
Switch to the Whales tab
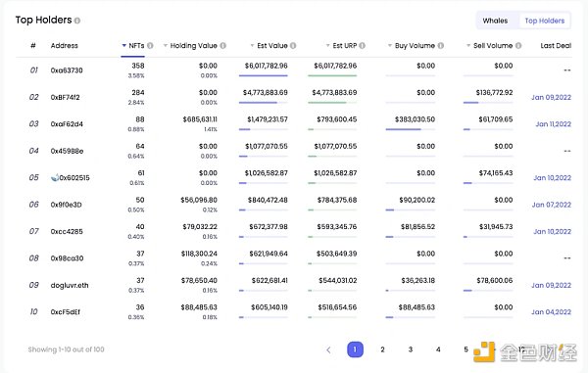pos(495,21)
